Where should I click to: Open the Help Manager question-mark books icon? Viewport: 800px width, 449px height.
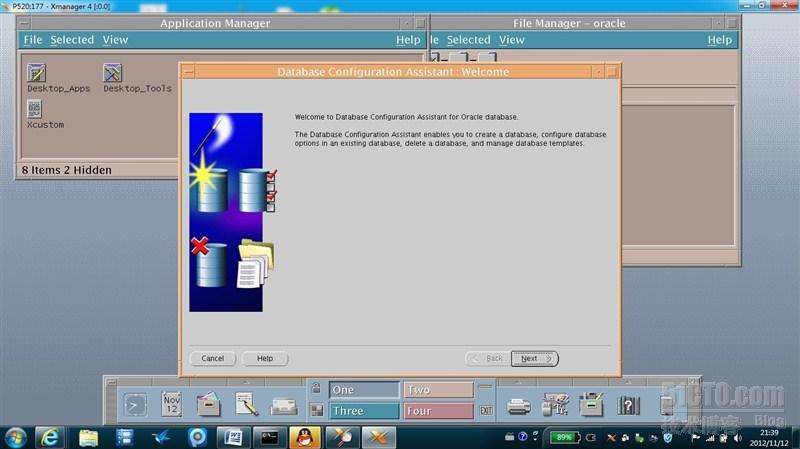629,405
